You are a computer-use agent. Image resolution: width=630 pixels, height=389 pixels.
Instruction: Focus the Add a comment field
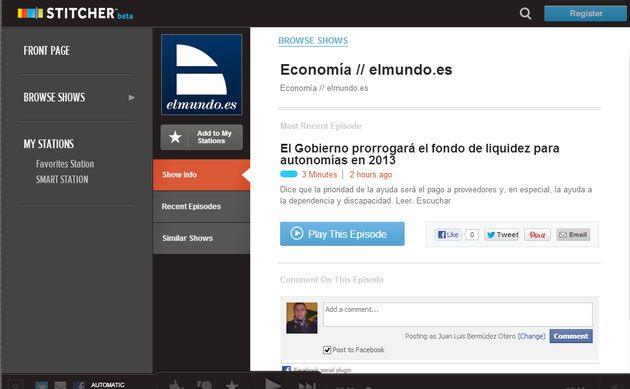[458, 314]
